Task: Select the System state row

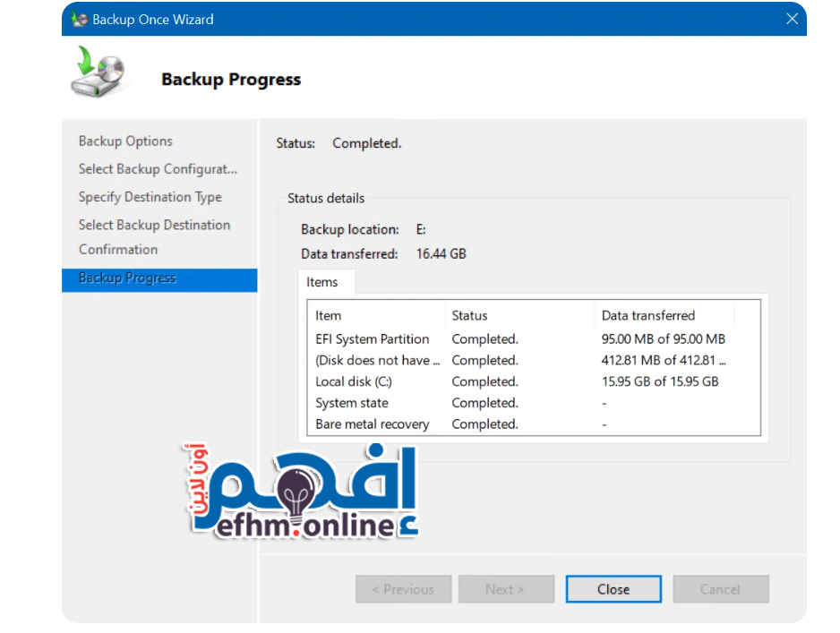Action: pyautogui.click(x=352, y=403)
